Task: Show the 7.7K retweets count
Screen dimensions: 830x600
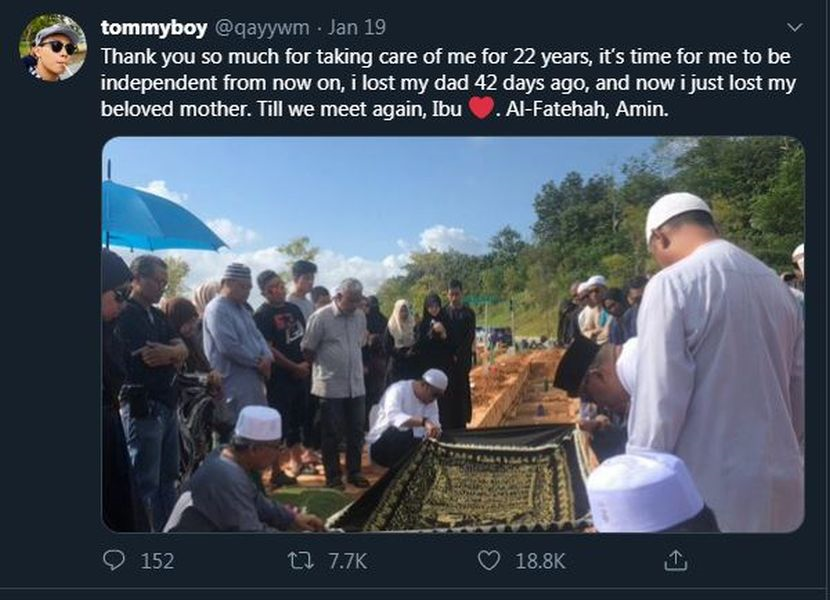Action: [347, 561]
